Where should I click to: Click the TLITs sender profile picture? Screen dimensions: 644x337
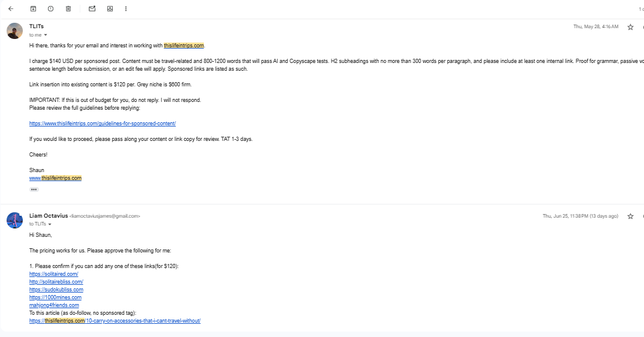pos(15,31)
